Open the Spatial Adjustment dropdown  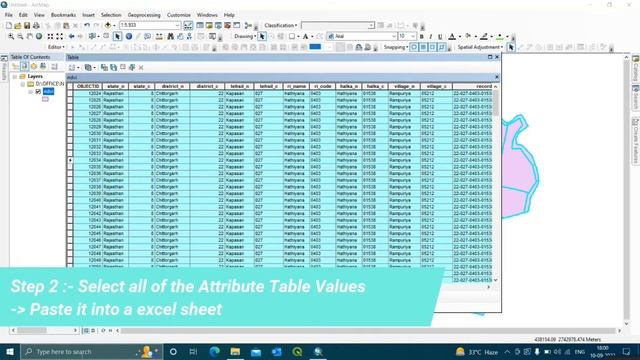pyautogui.click(x=480, y=47)
